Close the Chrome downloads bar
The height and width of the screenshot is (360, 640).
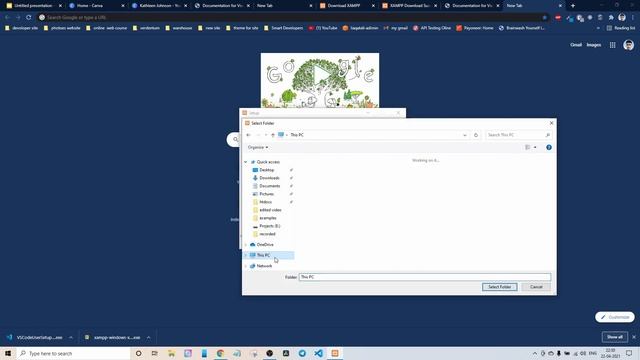[634, 337]
